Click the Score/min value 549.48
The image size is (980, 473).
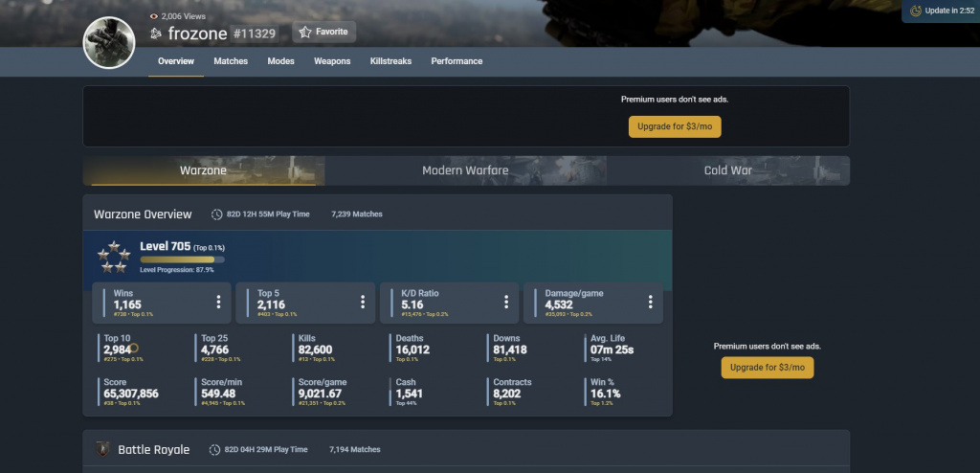pos(218,394)
